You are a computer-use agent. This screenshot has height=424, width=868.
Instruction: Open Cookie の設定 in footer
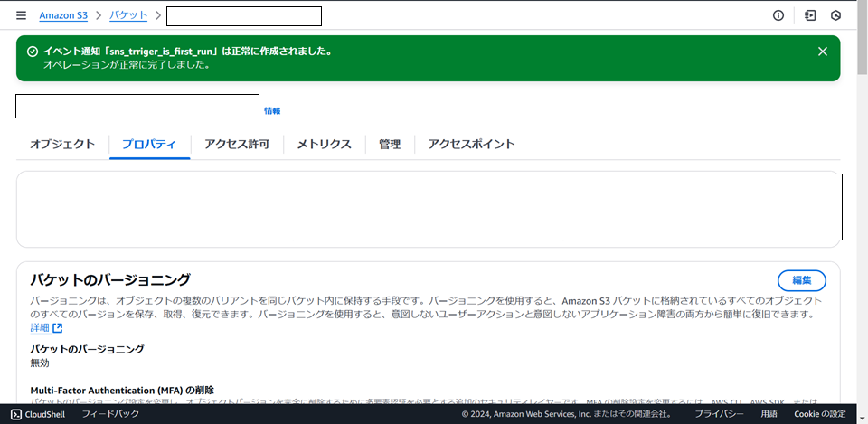[820, 414]
